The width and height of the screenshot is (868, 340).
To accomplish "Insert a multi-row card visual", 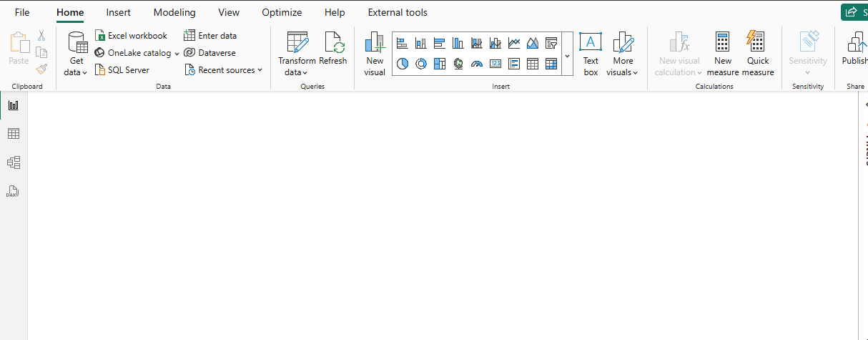I will pyautogui.click(x=513, y=64).
